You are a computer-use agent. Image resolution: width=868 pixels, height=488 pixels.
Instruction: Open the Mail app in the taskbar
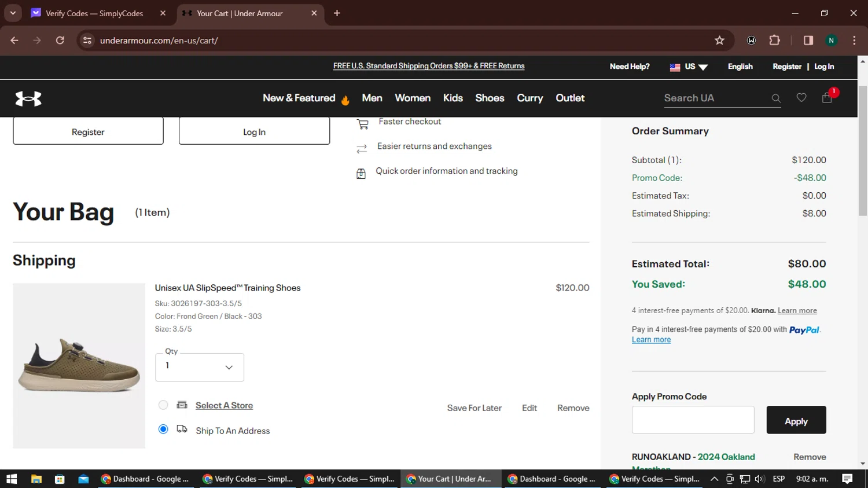[83, 479]
